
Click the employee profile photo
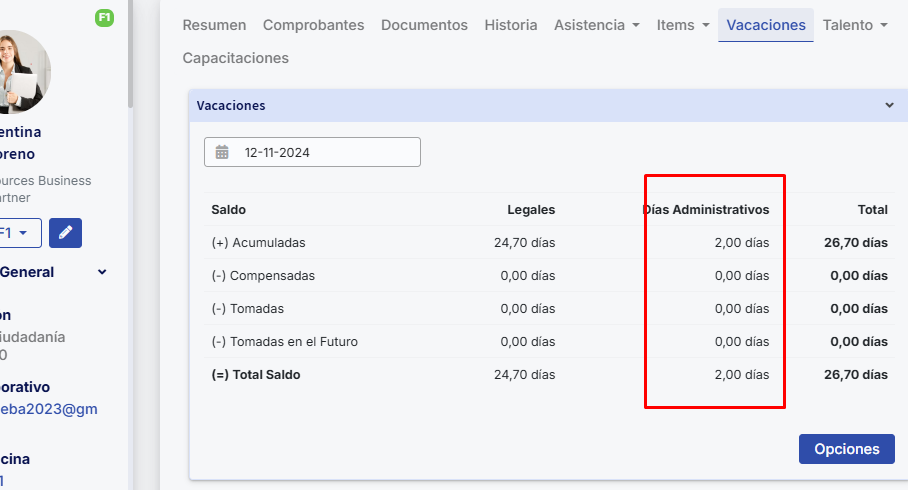point(20,72)
